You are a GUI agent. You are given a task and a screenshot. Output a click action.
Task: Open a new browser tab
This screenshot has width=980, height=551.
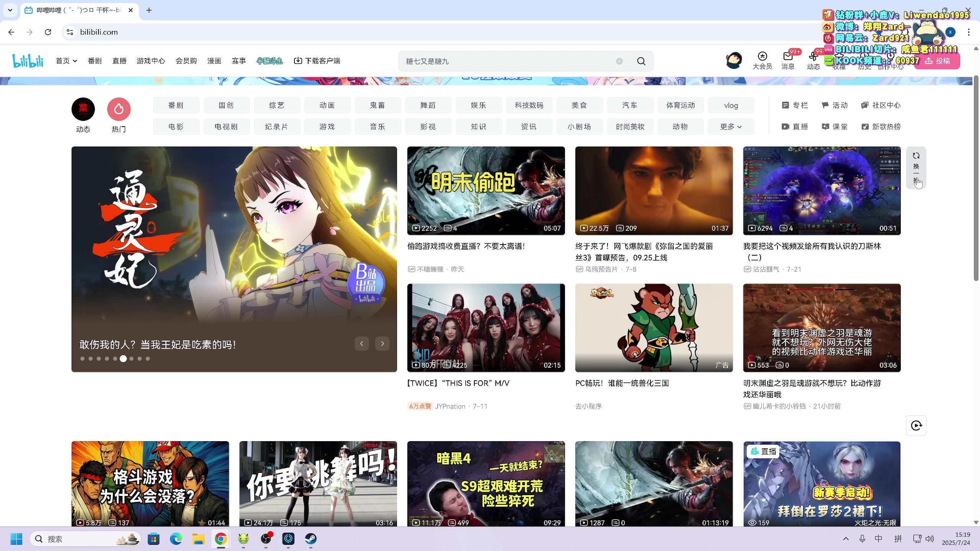(x=149, y=10)
